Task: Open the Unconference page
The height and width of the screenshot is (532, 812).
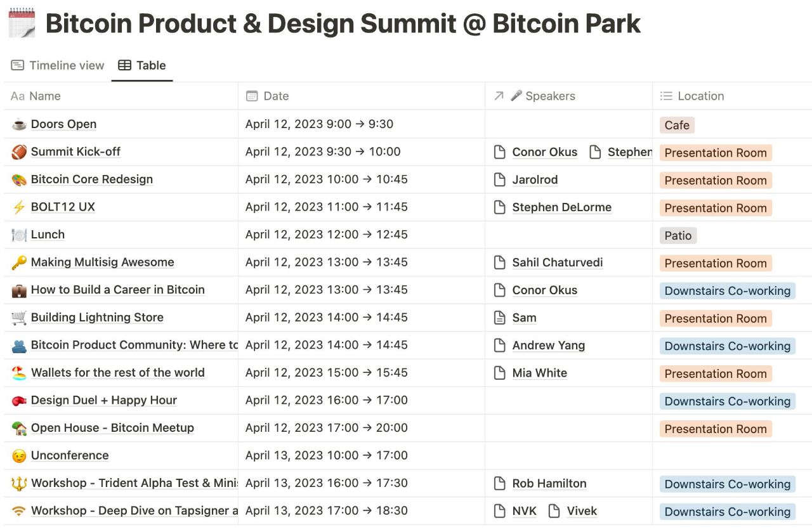Action: pos(70,455)
